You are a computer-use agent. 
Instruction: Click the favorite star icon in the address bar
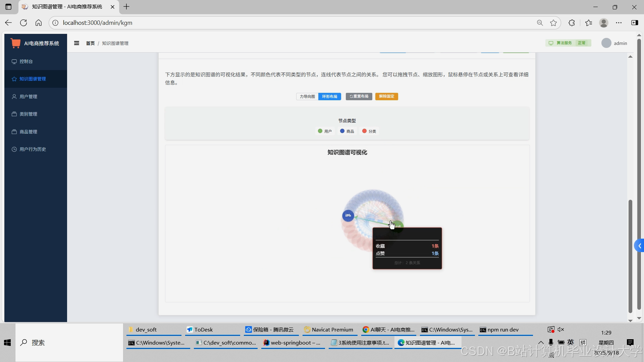(553, 23)
